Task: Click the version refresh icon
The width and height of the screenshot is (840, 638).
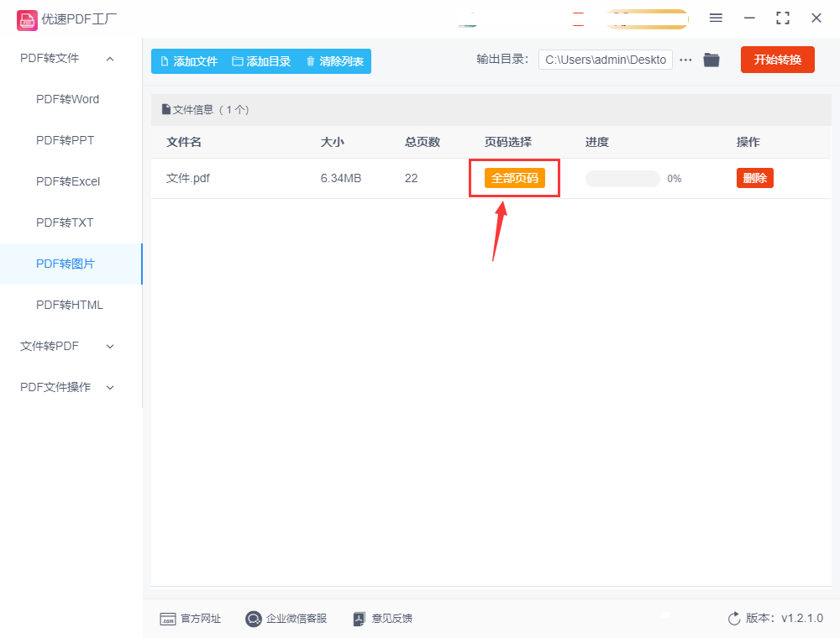Action: click(x=734, y=619)
